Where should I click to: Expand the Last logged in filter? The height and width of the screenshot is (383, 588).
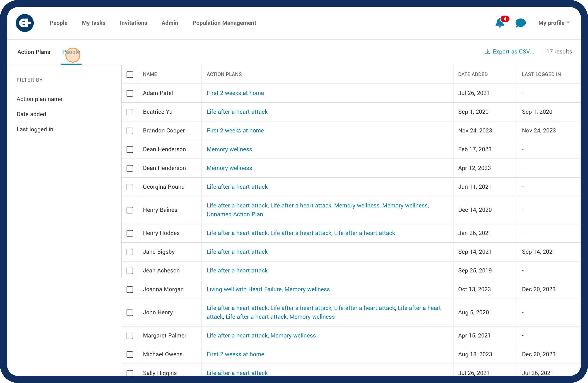coord(35,129)
